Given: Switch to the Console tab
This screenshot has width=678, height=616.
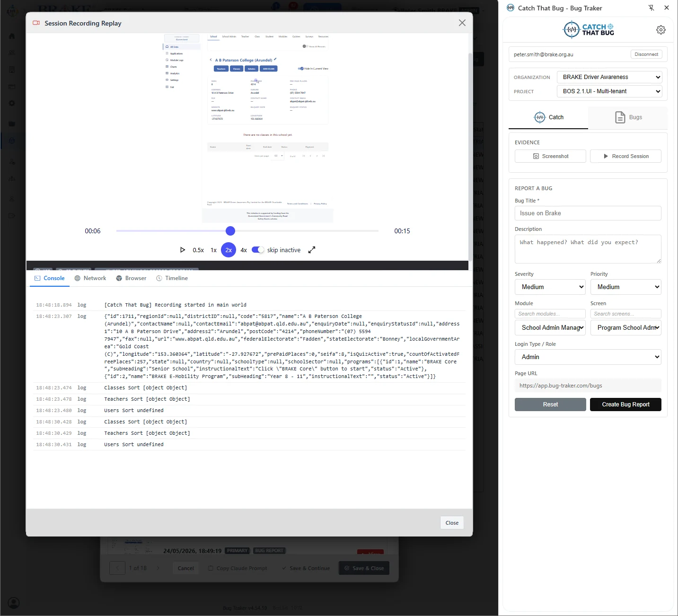Looking at the screenshot, I should coord(49,278).
